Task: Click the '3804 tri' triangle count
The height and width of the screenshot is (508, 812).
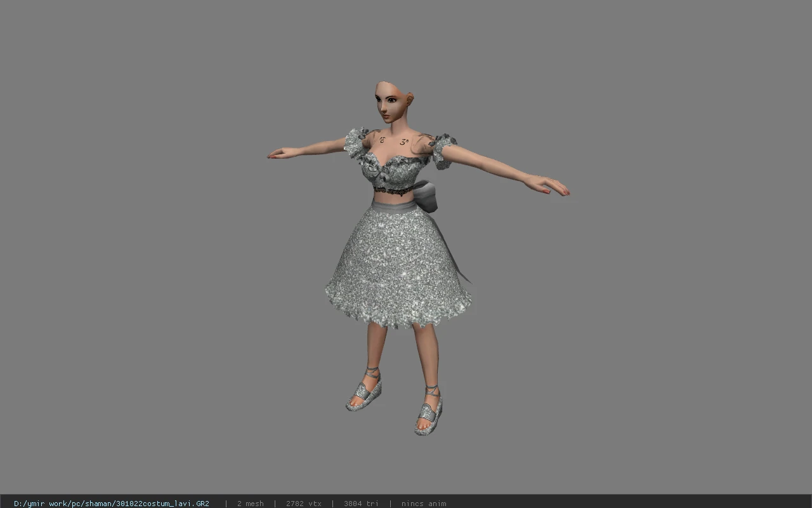Action: click(x=361, y=504)
